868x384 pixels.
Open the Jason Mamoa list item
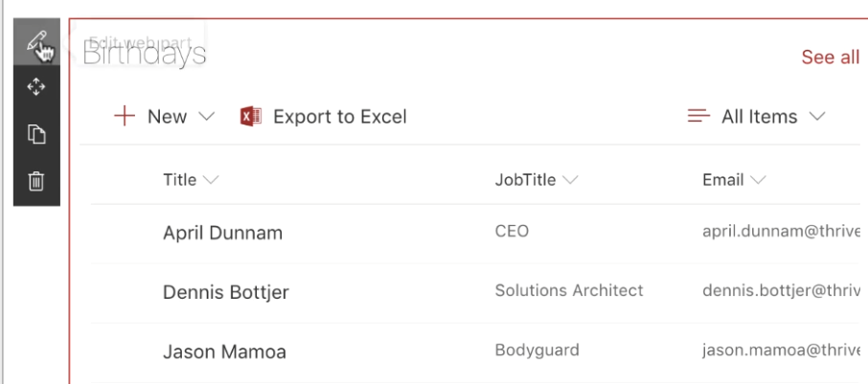224,351
